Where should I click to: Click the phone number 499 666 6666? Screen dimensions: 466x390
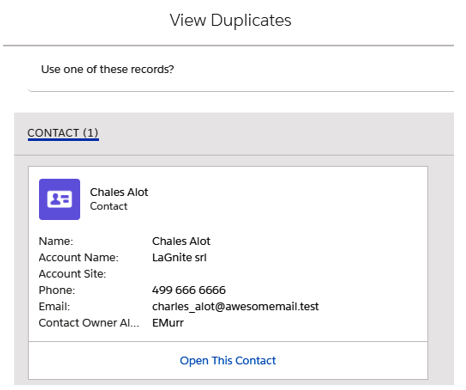pos(189,290)
